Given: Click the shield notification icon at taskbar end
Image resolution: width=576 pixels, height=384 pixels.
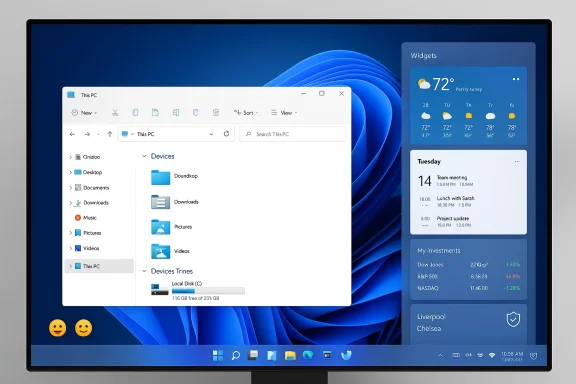Looking at the screenshot, I should pyautogui.click(x=533, y=356).
